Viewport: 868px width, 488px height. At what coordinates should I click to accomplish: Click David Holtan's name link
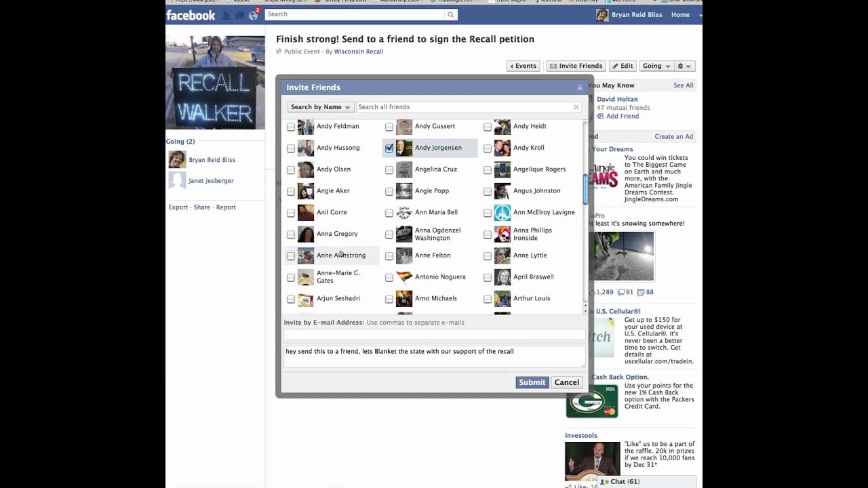[617, 100]
